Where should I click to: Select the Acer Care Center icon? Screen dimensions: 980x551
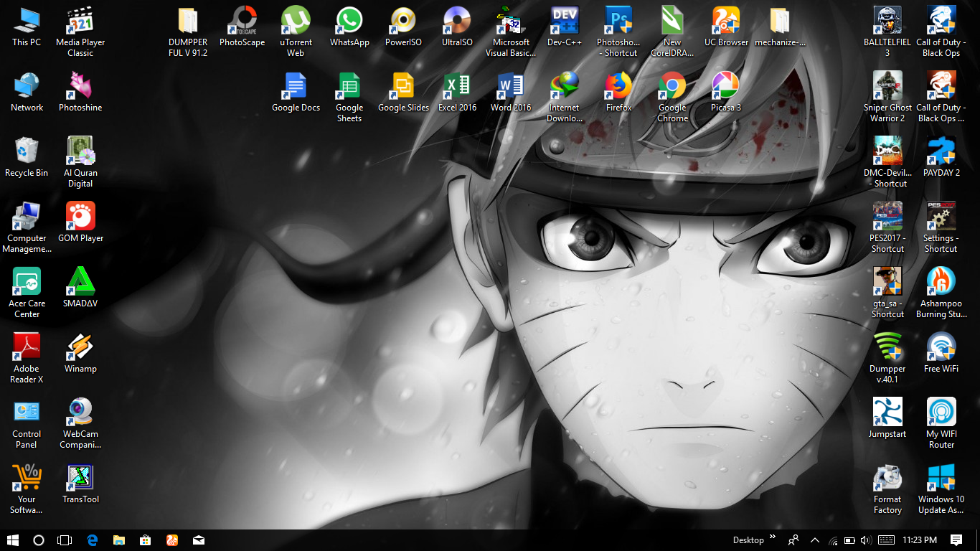pyautogui.click(x=27, y=282)
